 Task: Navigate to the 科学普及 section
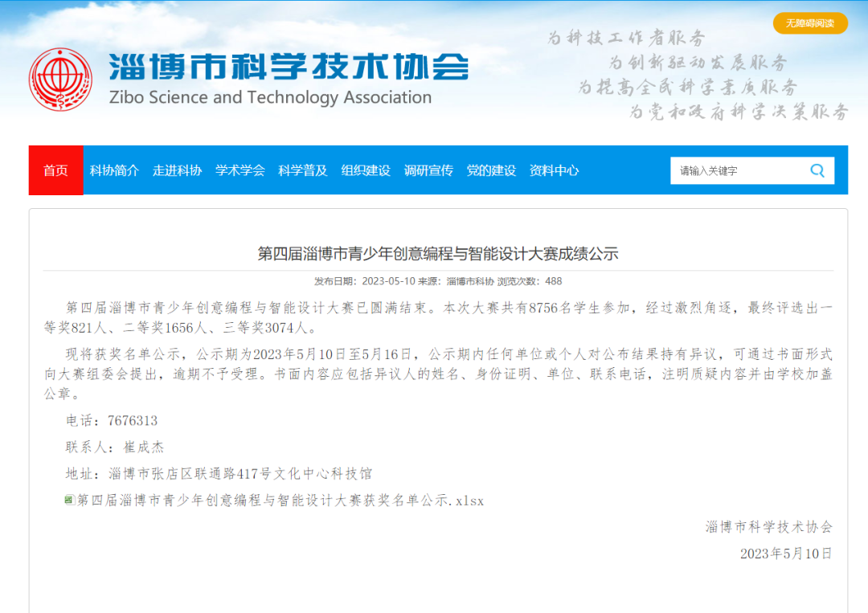coord(302,170)
